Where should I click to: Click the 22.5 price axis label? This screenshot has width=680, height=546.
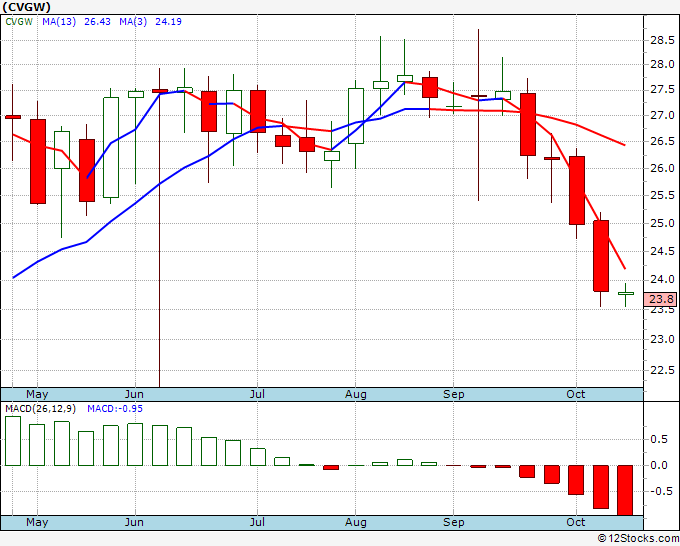(662, 370)
